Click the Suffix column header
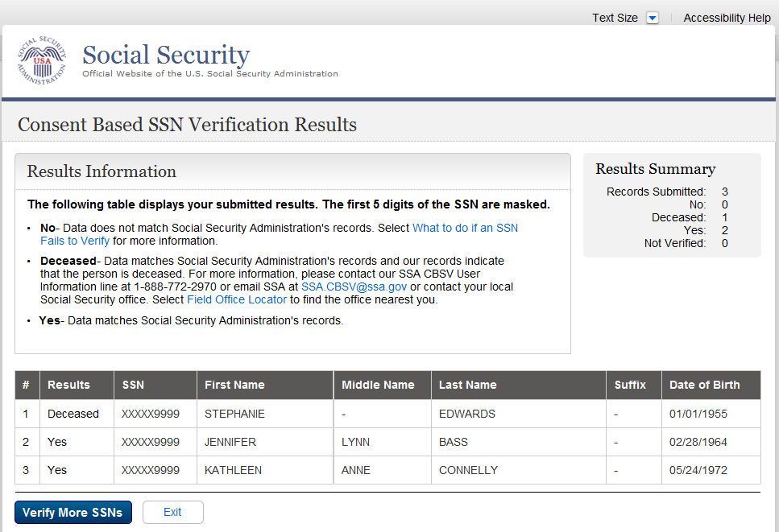The height and width of the screenshot is (532, 779). pyautogui.click(x=630, y=385)
